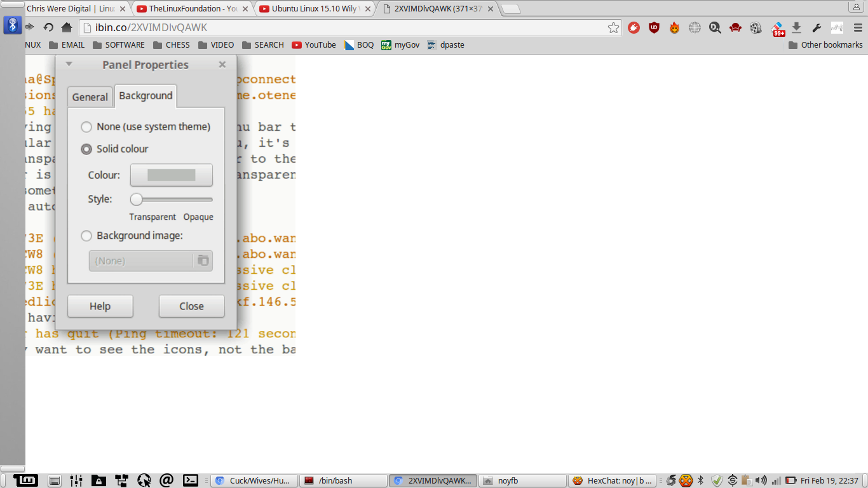Viewport: 868px width, 488px height.
Task: Open the uBlock Origin shield extension
Action: 654,27
